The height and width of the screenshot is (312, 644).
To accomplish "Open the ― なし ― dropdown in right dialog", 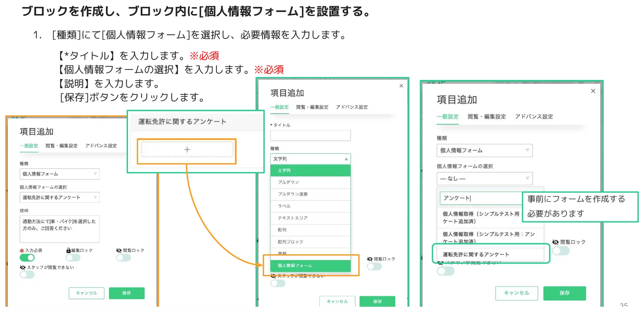I will pos(485,178).
